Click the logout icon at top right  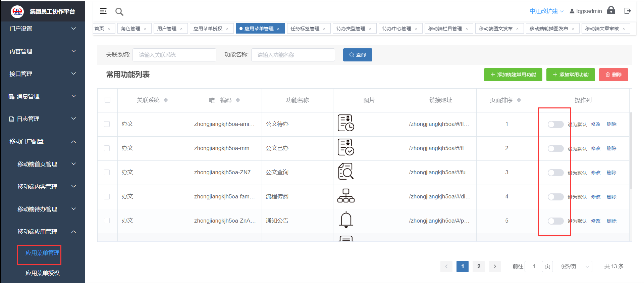pyautogui.click(x=628, y=11)
